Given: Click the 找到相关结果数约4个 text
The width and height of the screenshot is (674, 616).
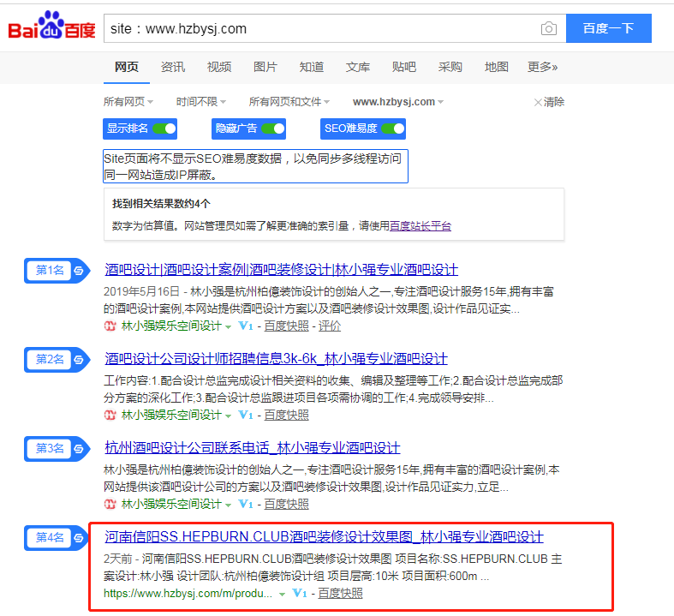Looking at the screenshot, I should (x=161, y=204).
